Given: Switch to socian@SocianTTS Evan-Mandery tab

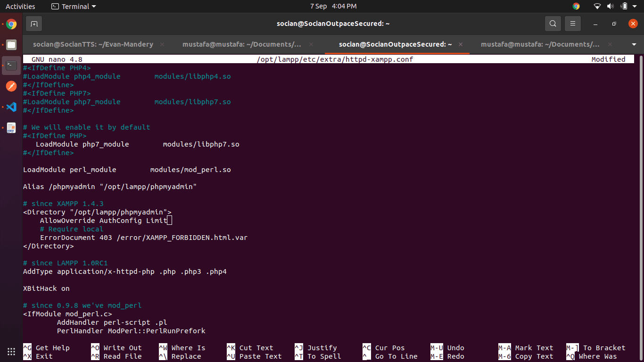Looking at the screenshot, I should point(93,44).
